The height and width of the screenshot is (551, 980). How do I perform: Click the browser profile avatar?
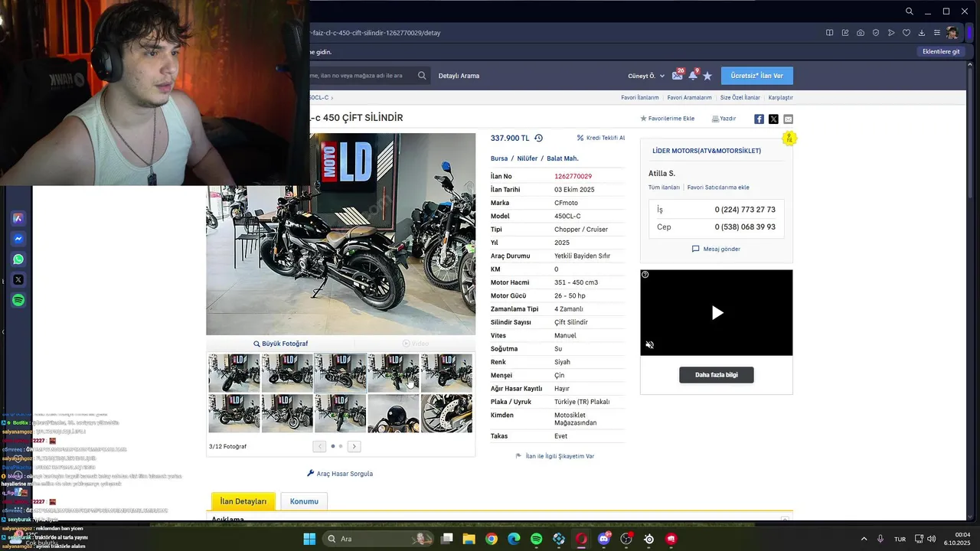pos(952,33)
